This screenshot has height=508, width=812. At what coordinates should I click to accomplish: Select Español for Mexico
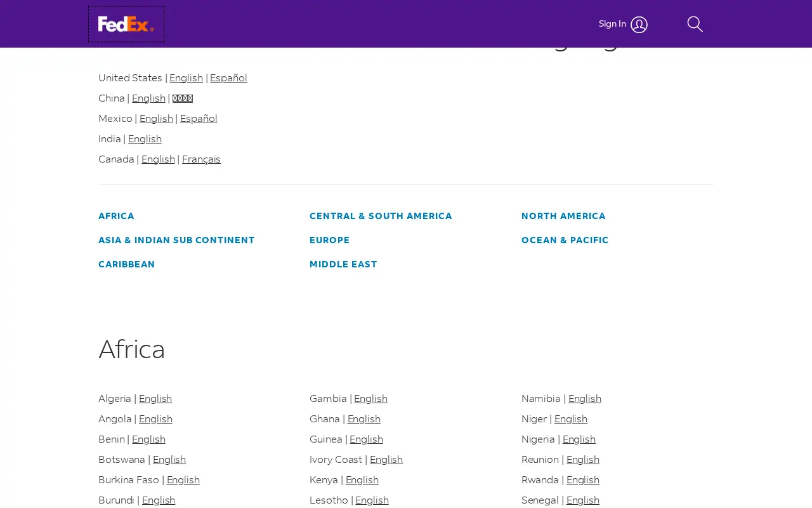199,119
